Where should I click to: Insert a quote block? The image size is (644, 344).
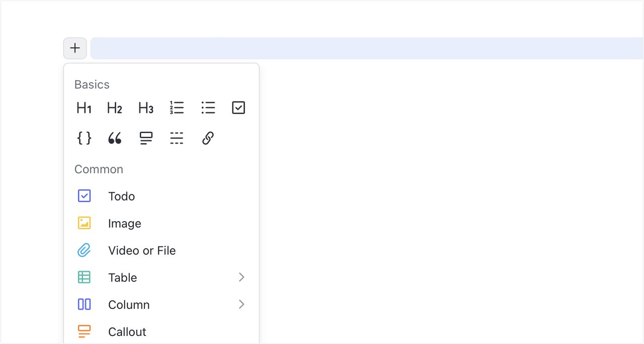click(x=114, y=138)
